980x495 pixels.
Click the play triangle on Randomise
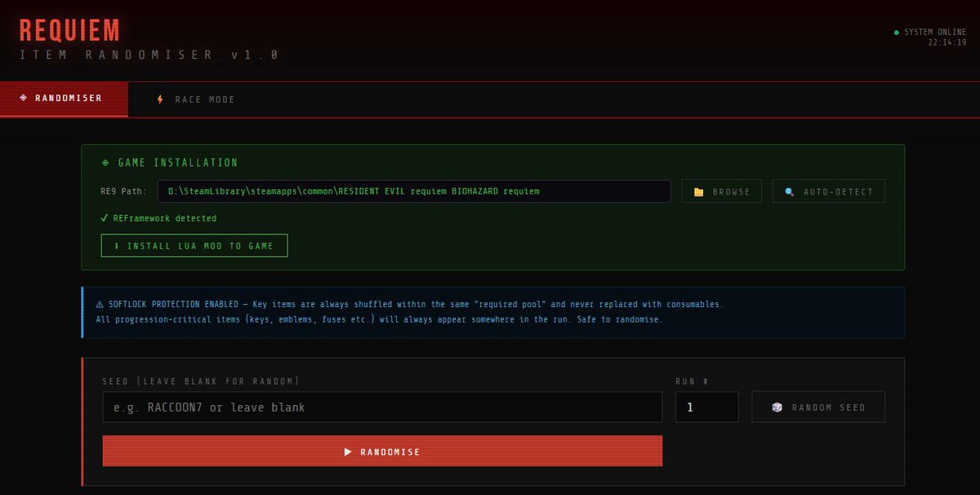[x=348, y=452]
